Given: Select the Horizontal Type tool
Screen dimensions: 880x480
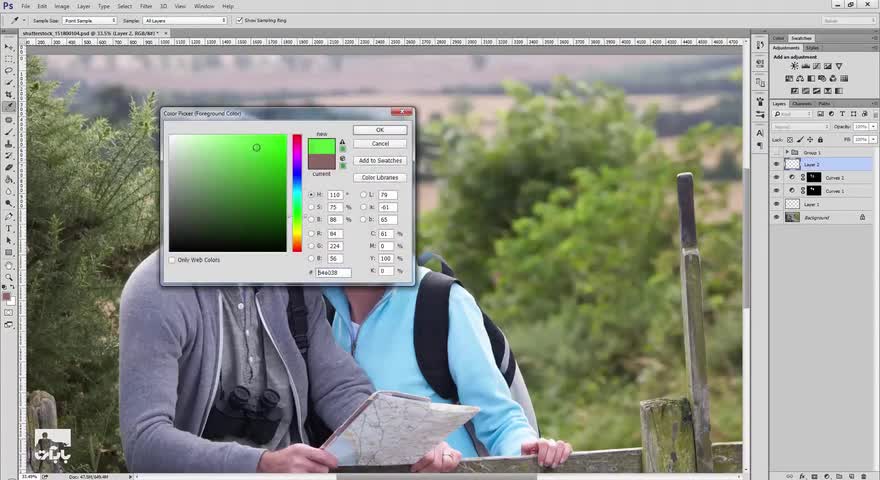Looking at the screenshot, I should pyautogui.click(x=8, y=228).
